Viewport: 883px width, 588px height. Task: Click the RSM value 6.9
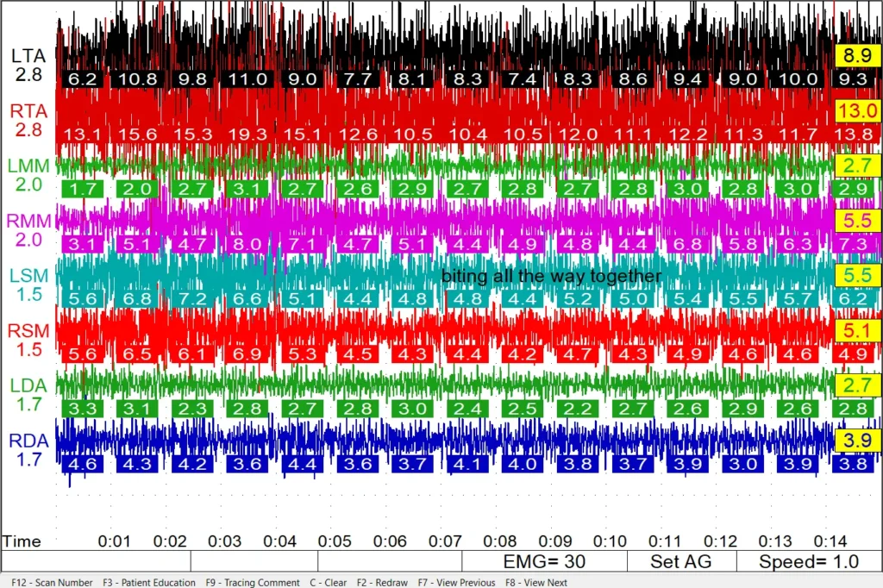pyautogui.click(x=247, y=353)
